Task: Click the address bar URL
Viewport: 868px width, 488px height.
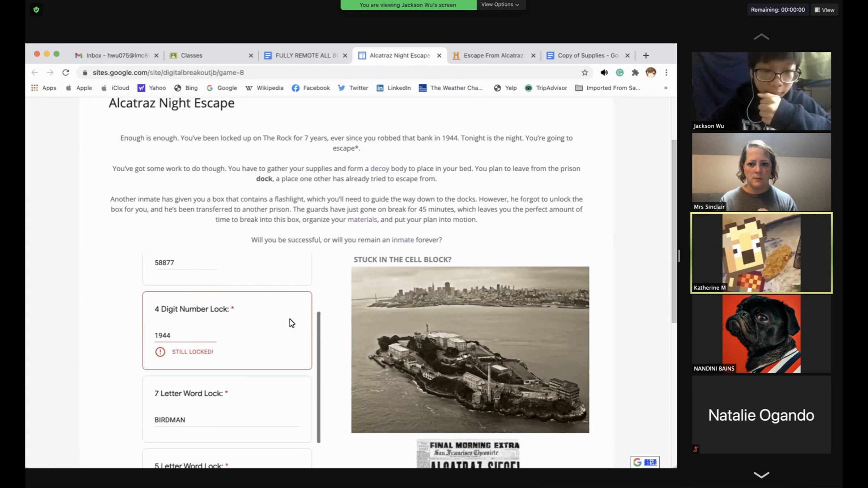Action: [x=168, y=73]
